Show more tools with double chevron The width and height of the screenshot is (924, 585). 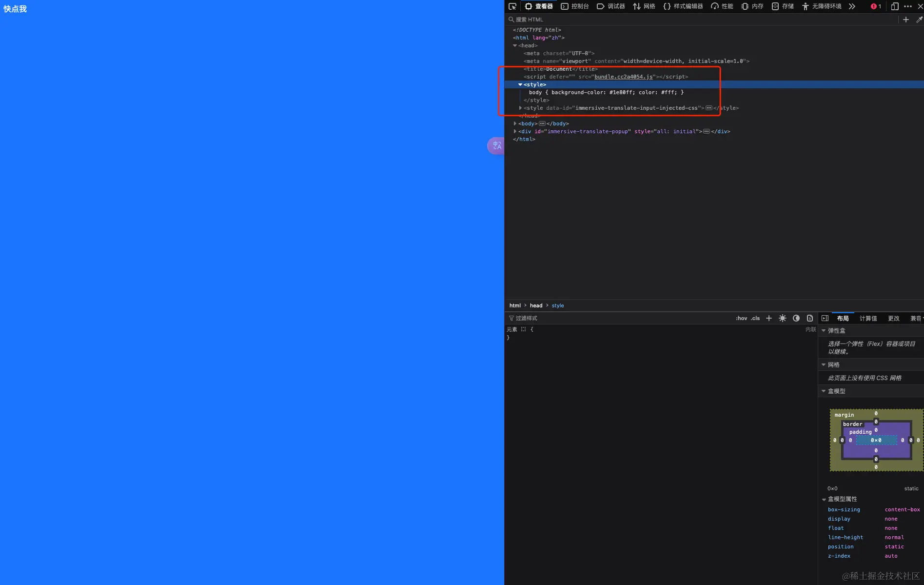point(852,6)
